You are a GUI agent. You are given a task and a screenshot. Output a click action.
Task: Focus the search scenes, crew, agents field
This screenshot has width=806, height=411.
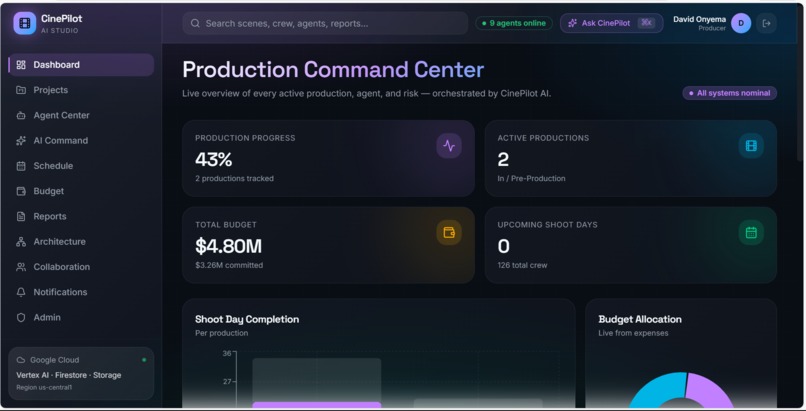pos(325,23)
